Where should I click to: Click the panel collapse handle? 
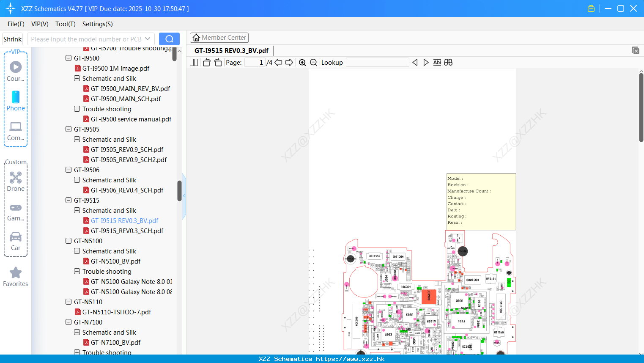point(184,195)
